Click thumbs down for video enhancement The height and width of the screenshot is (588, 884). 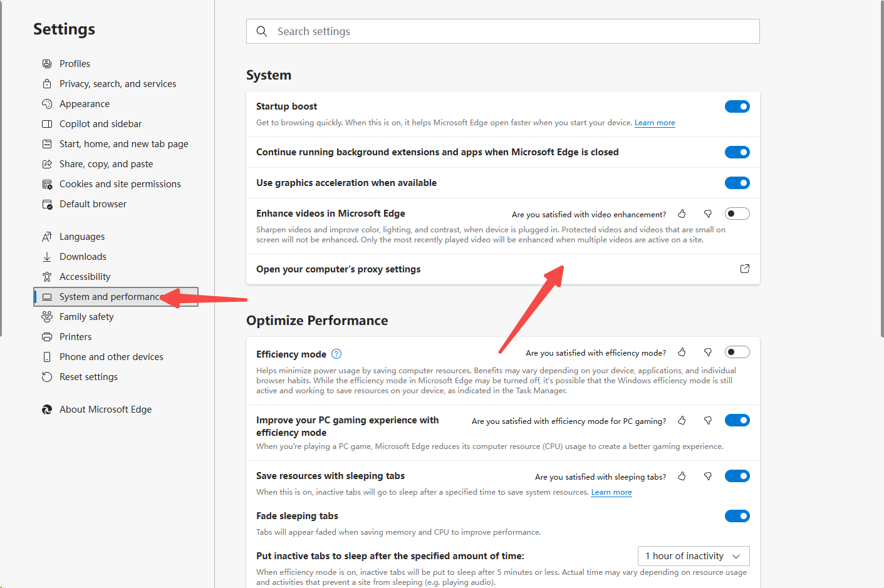708,214
